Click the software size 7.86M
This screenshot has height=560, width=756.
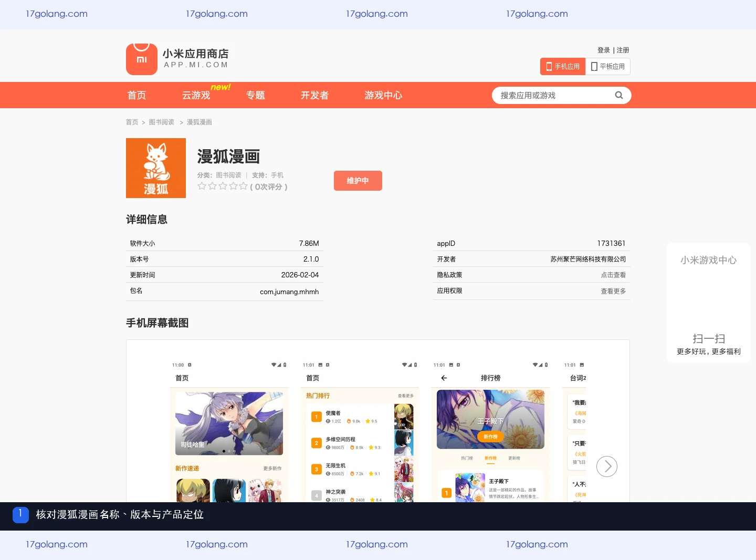[309, 243]
